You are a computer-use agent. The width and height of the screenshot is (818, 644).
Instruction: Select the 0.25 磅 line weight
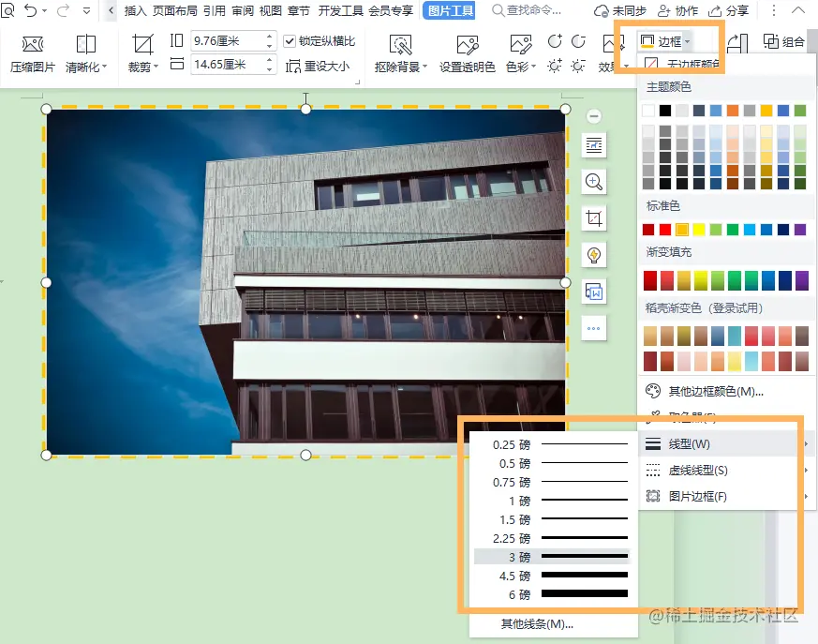click(553, 444)
